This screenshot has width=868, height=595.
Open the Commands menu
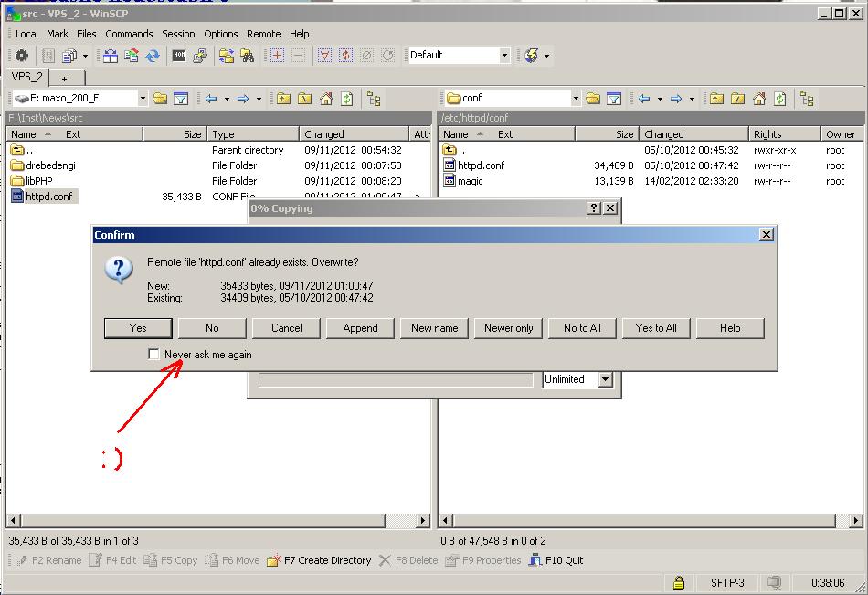129,34
